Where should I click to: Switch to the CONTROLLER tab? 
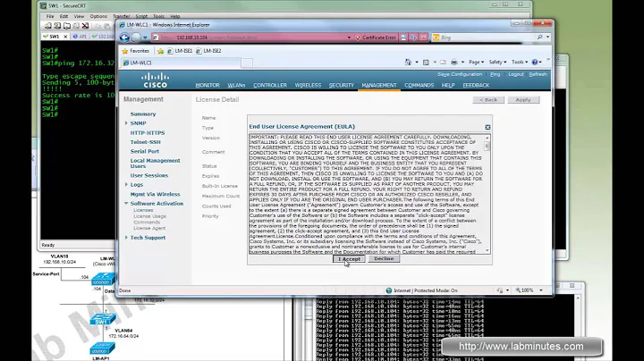click(270, 85)
